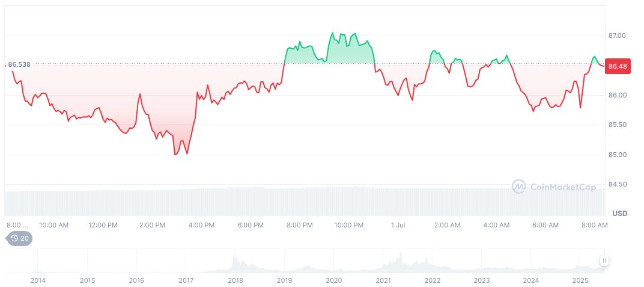
Task: Click the red 86.48 current price tag
Action: 618,67
